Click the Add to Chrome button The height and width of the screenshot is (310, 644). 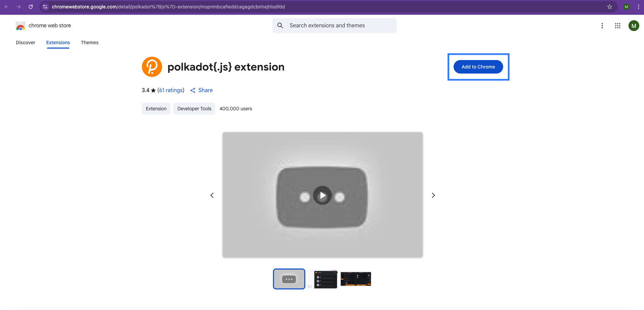pos(478,67)
